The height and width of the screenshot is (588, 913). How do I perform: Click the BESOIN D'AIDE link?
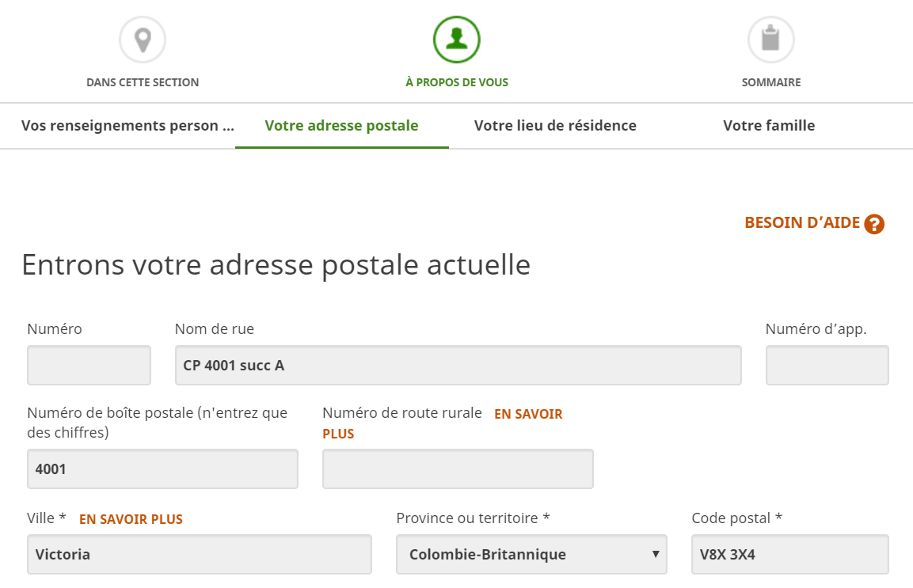pos(801,223)
